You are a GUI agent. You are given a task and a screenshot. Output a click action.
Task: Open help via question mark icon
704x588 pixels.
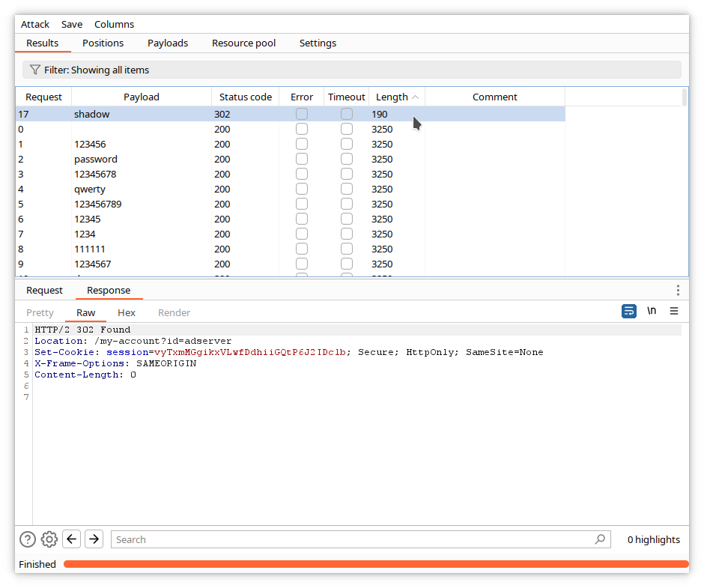pyautogui.click(x=28, y=539)
